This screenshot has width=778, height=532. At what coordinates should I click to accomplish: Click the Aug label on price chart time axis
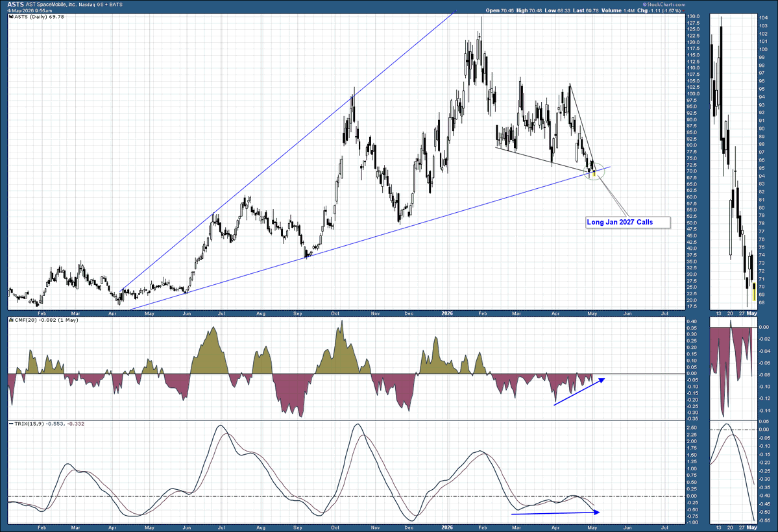click(260, 313)
